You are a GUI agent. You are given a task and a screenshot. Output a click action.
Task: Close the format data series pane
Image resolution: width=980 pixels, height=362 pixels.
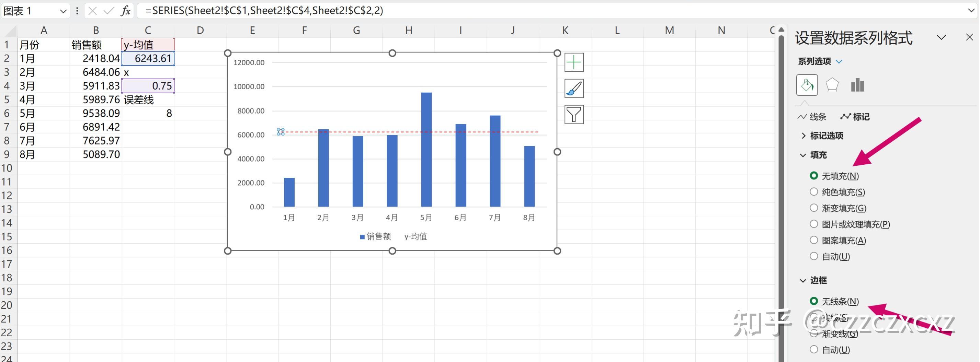(969, 37)
